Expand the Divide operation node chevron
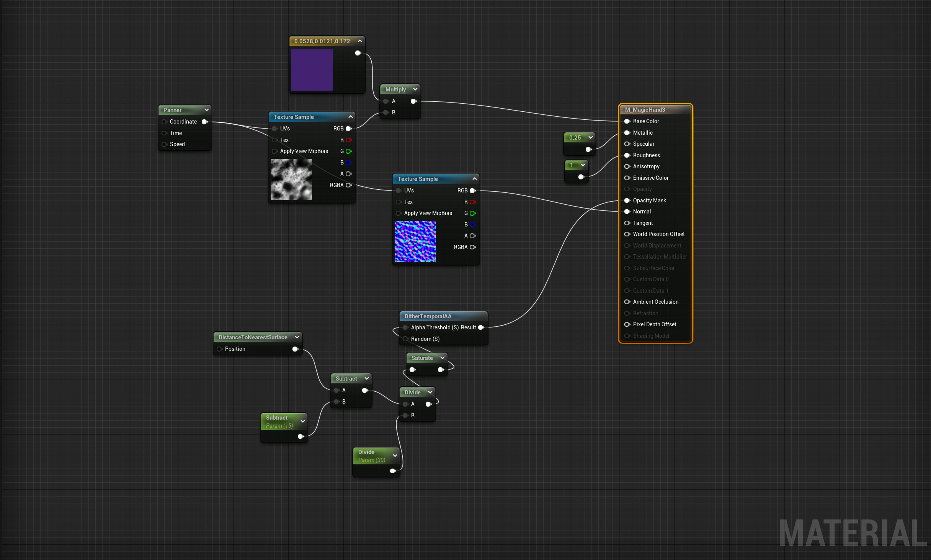Viewport: 931px width, 560px height. click(430, 392)
